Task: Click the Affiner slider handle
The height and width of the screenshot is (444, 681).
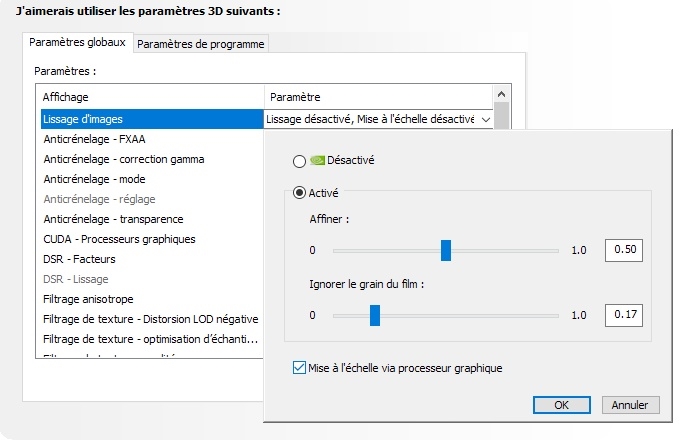Action: tap(446, 250)
